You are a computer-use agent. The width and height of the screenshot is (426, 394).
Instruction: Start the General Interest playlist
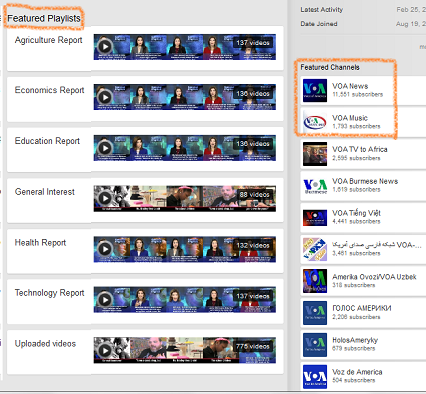pyautogui.click(x=105, y=198)
